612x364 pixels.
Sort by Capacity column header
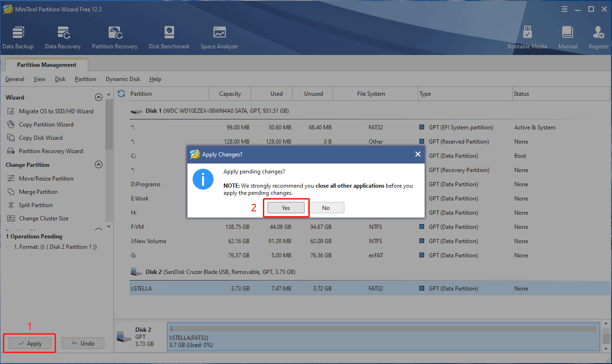[230, 93]
